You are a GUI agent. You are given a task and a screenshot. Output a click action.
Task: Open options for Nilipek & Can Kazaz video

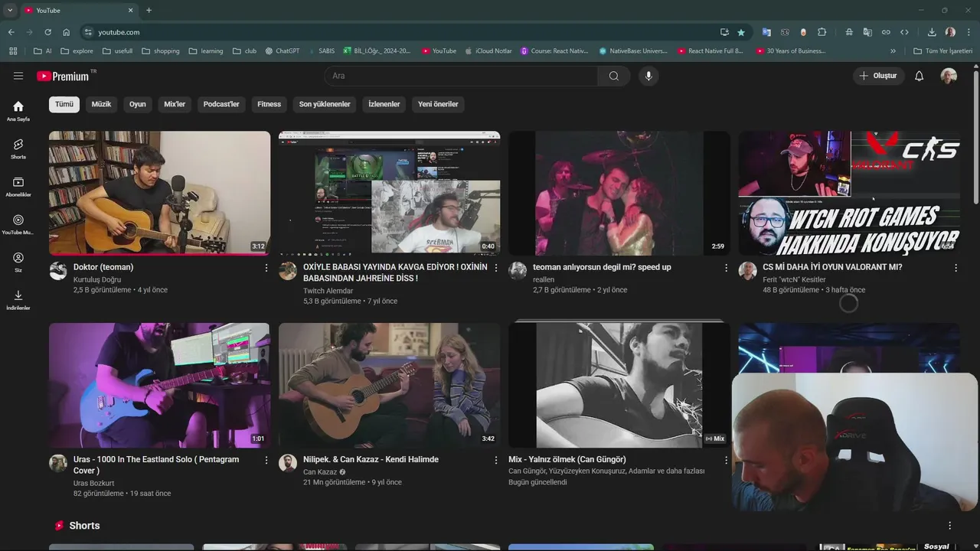tap(496, 460)
